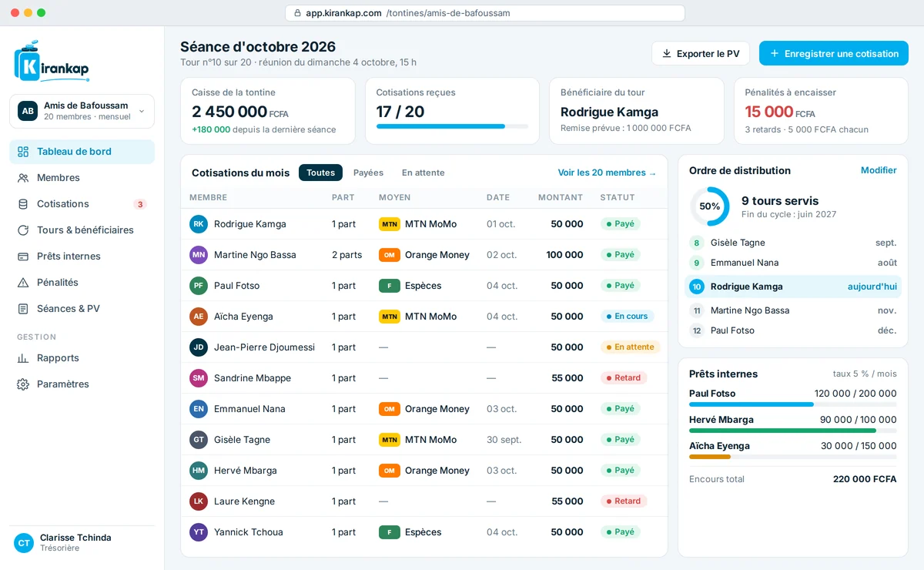Screen dimensions: 924x570
Task: Click the browser address bar
Action: point(485,13)
